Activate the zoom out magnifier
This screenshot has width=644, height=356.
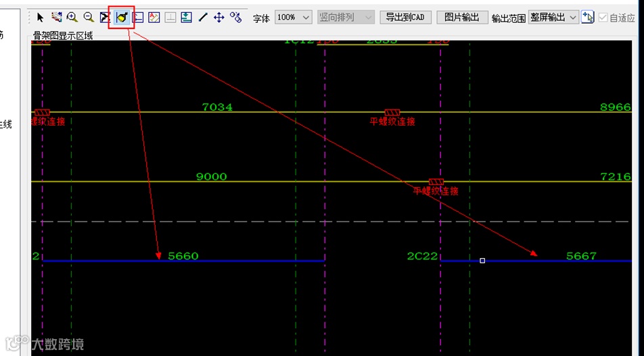coord(89,18)
